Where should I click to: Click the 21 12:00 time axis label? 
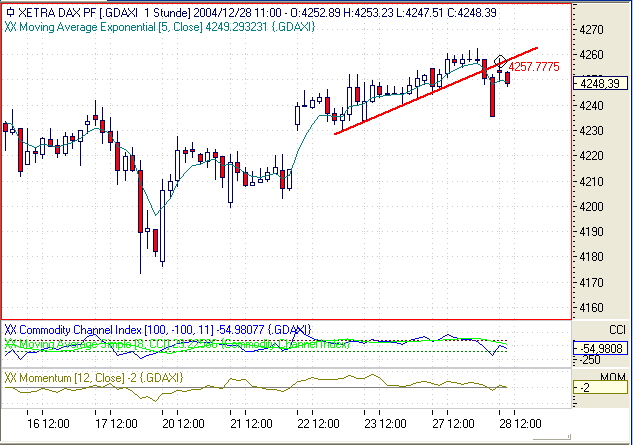[251, 424]
